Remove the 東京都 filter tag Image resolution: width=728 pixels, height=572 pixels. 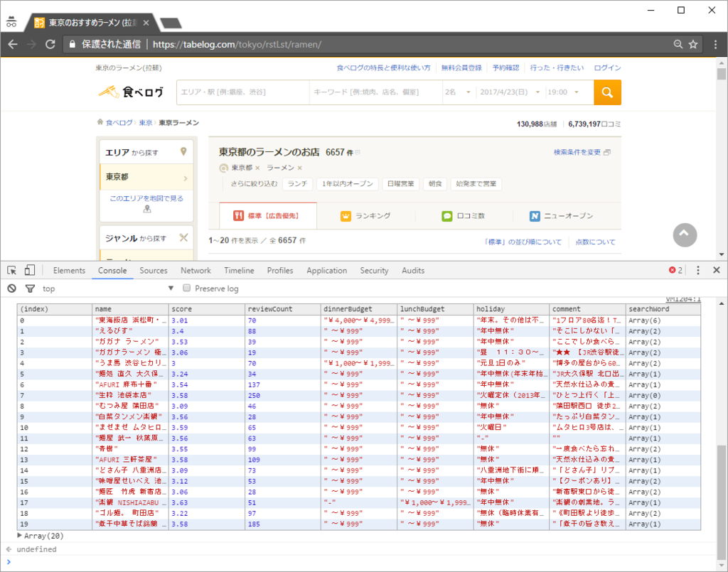257,168
